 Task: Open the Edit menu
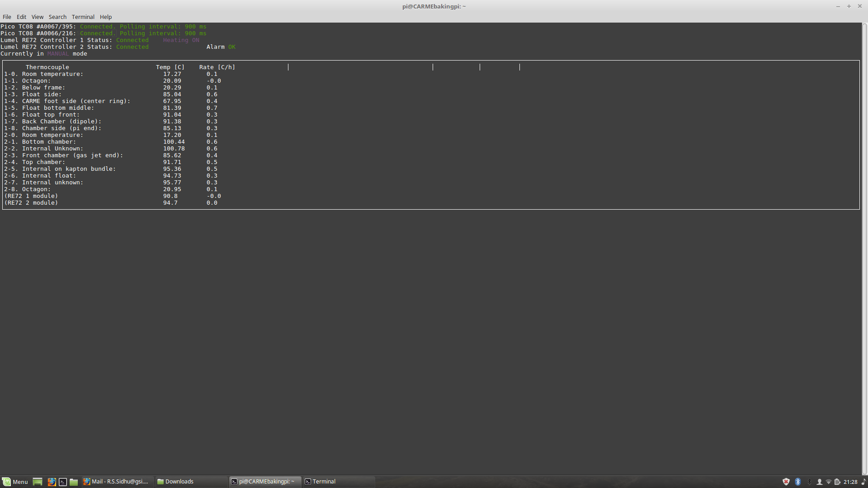click(x=21, y=17)
